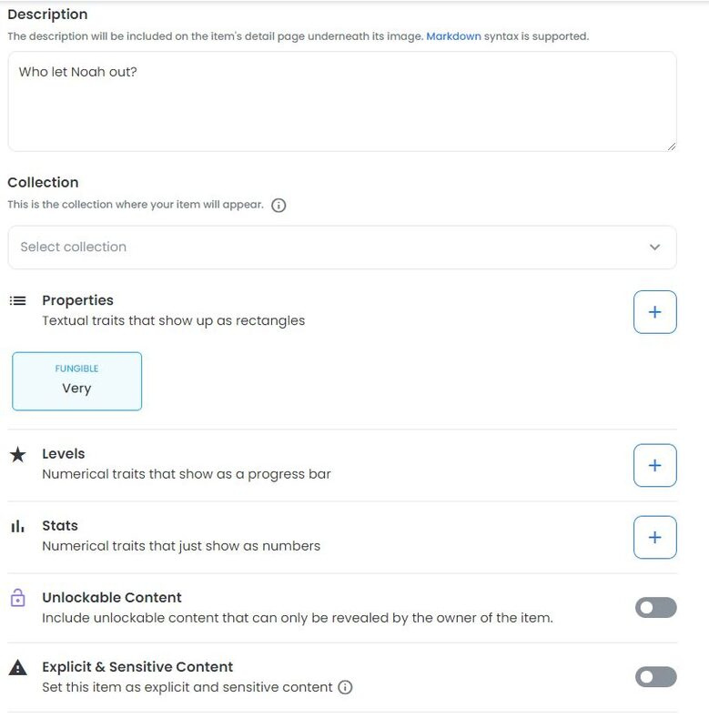The width and height of the screenshot is (709, 728).
Task: Click the Select collection placeholder text
Action: (x=73, y=247)
